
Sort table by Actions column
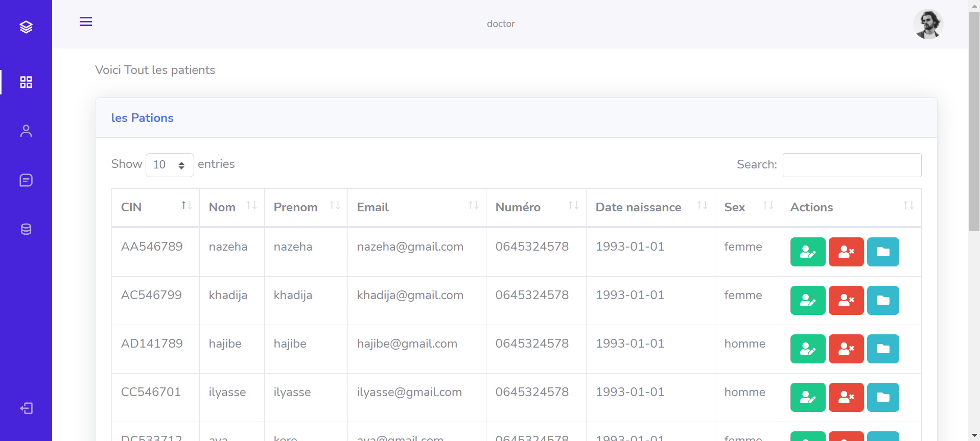851,207
